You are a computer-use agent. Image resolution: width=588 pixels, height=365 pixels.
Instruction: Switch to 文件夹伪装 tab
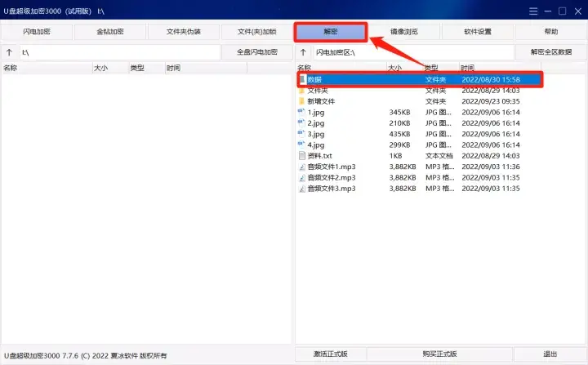(184, 32)
